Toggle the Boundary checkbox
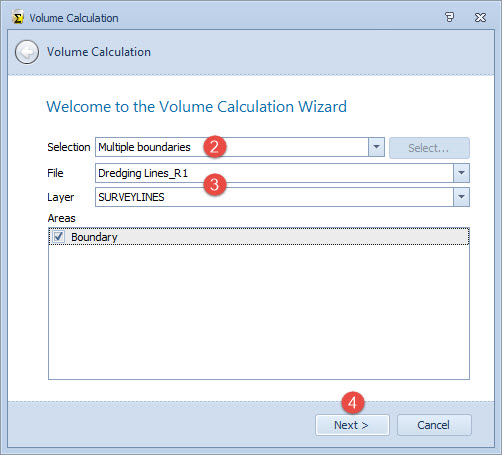 coord(59,237)
